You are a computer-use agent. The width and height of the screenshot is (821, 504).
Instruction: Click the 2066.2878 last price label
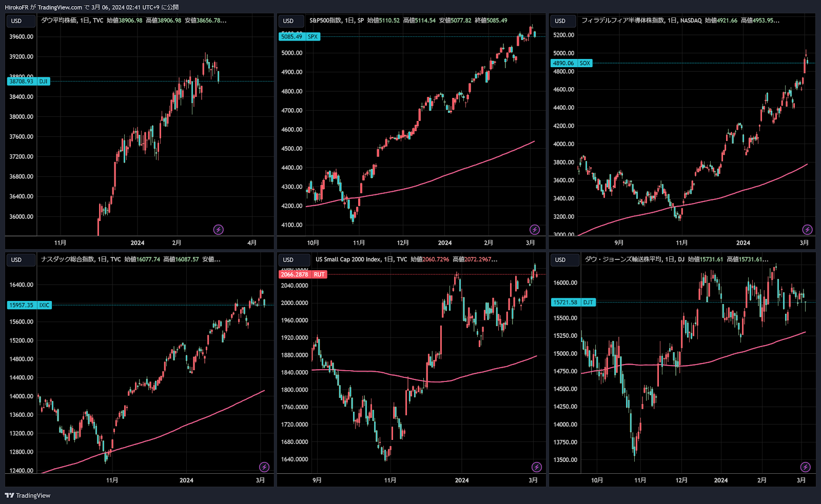(x=295, y=275)
